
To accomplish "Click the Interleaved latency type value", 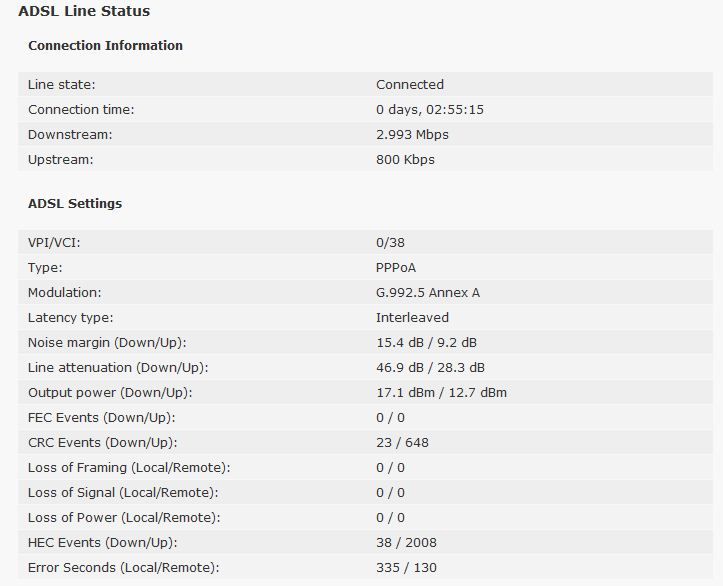I will coord(412,318).
